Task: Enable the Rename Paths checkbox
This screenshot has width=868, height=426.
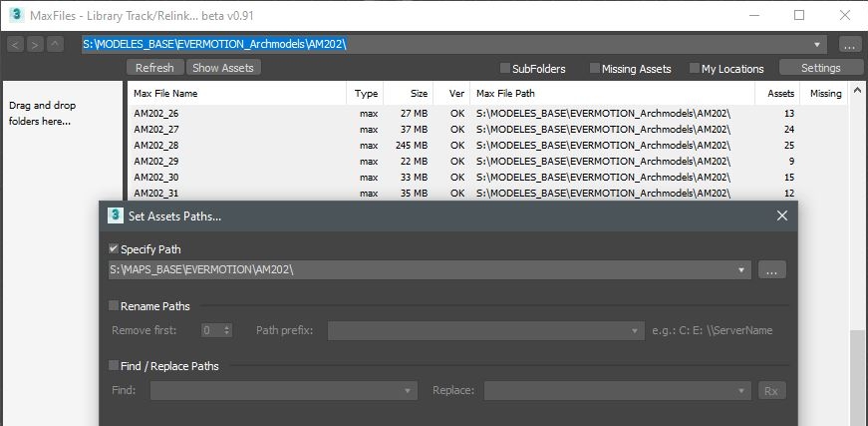Action: pos(114,306)
